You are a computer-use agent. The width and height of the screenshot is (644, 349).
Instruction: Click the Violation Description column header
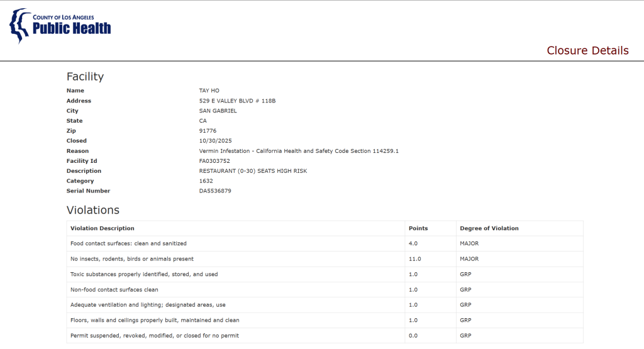(103, 228)
